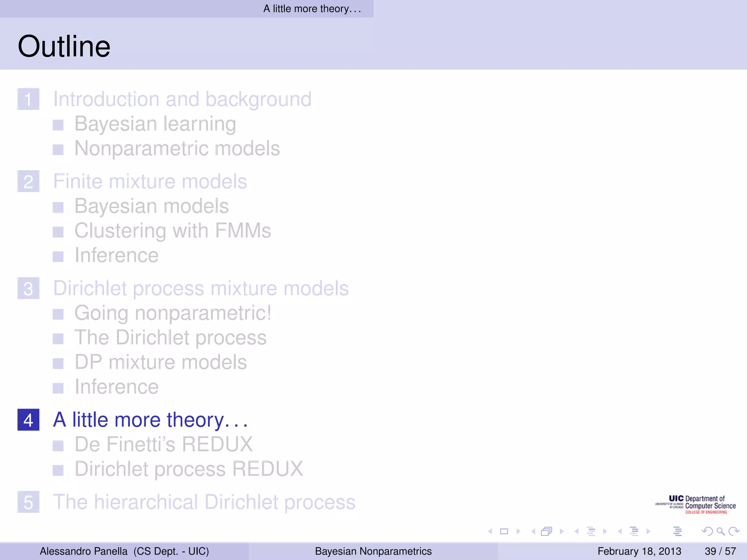Jump to DP mixture models subsection

click(161, 362)
